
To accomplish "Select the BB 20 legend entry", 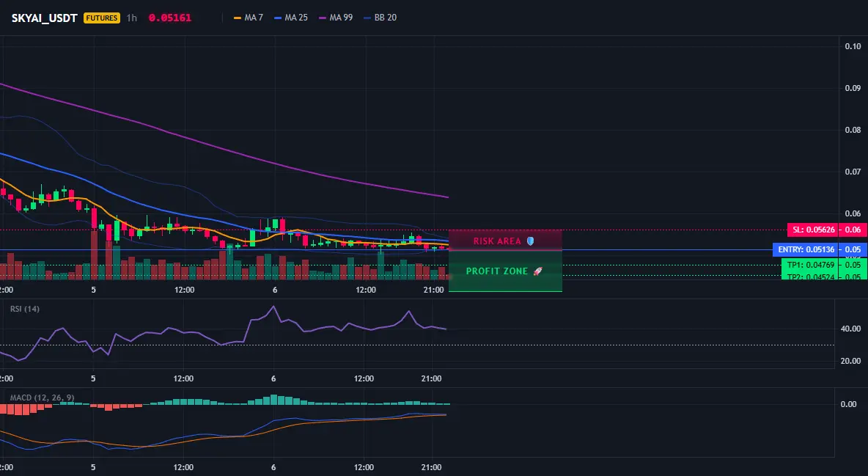I will tap(380, 18).
